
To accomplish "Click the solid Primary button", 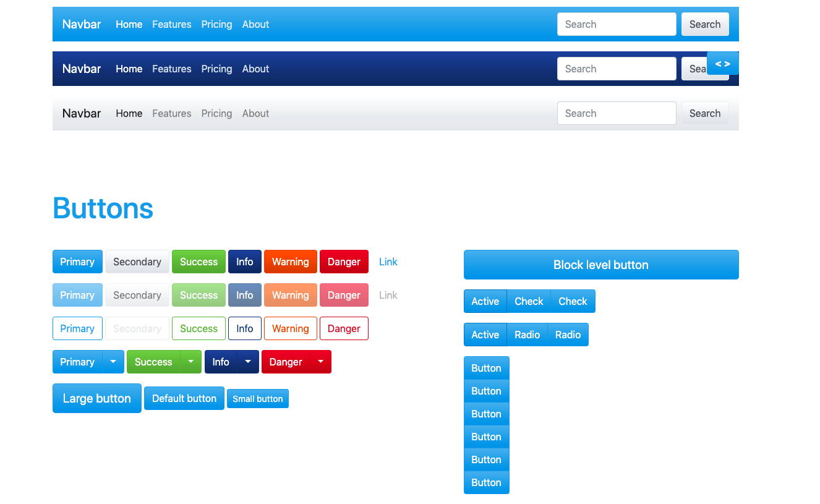I will point(77,262).
